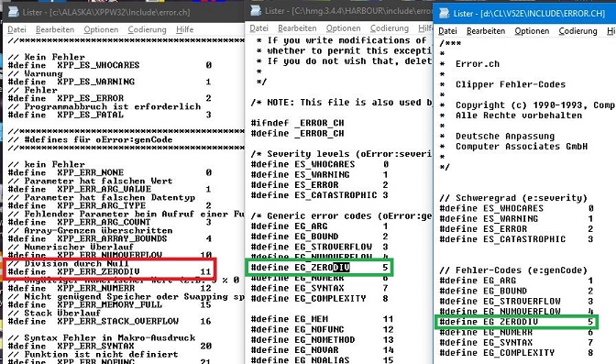
Task: Click the Lister icon of the HARBOUR window
Action: click(x=256, y=10)
